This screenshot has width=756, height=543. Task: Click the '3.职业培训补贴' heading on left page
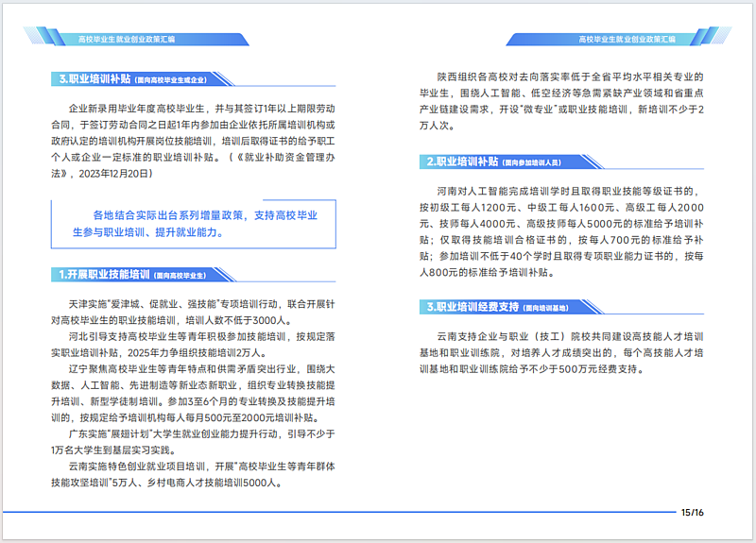pos(92,80)
